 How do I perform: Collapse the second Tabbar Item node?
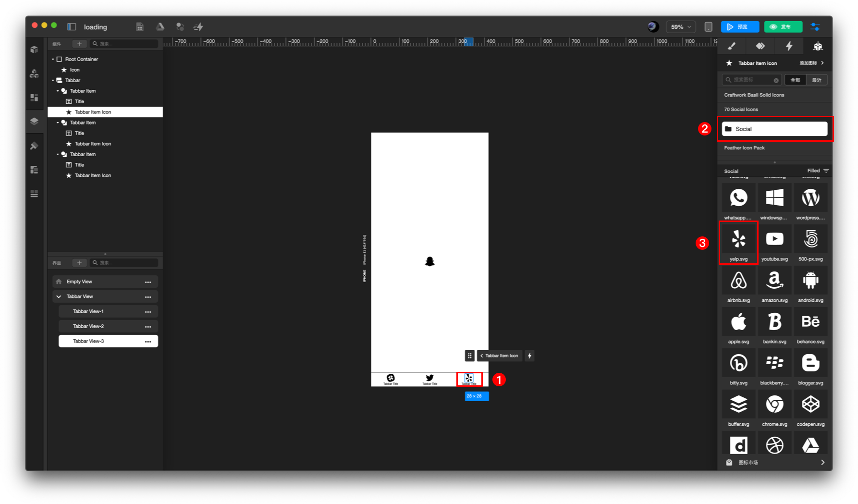tap(58, 123)
